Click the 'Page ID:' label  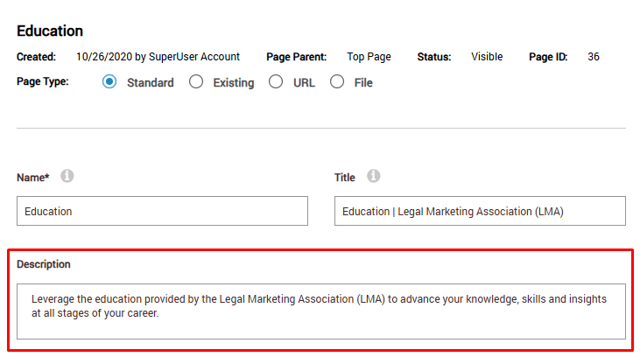coord(548,57)
